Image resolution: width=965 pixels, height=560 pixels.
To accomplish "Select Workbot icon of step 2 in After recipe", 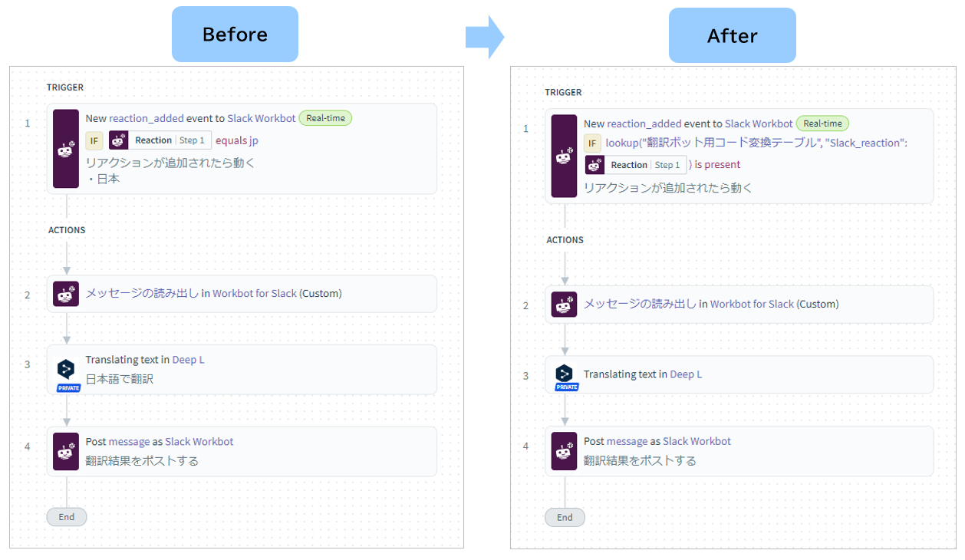I will point(564,305).
